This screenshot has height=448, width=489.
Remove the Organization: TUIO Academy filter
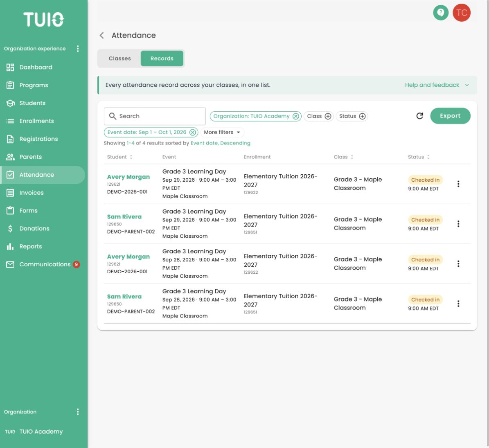(x=295, y=116)
